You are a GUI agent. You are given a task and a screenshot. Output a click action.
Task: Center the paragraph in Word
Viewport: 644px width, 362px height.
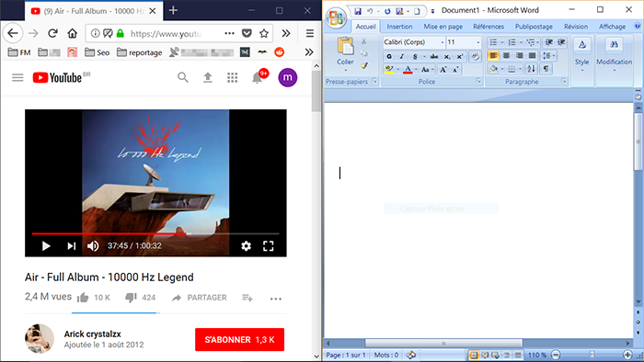coord(506,55)
